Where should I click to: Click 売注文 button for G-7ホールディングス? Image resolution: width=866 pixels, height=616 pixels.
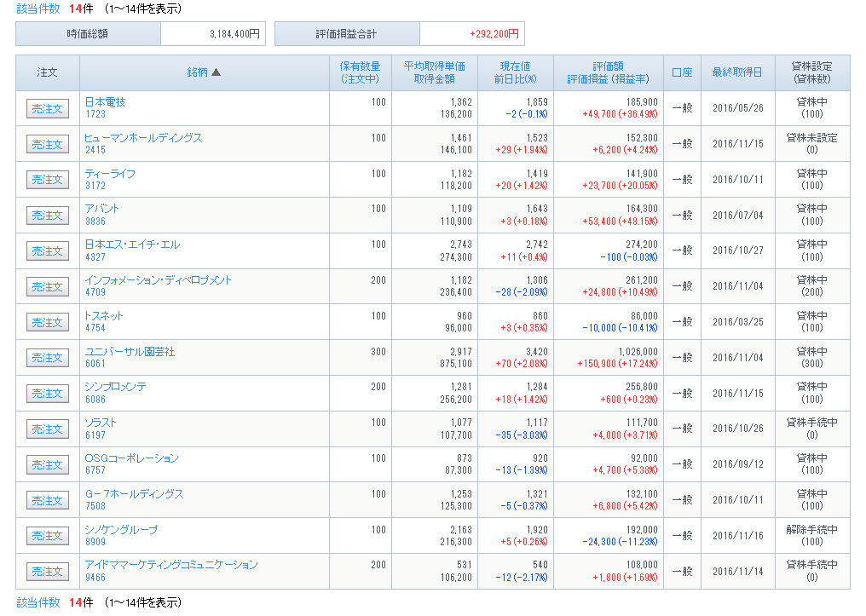click(48, 501)
